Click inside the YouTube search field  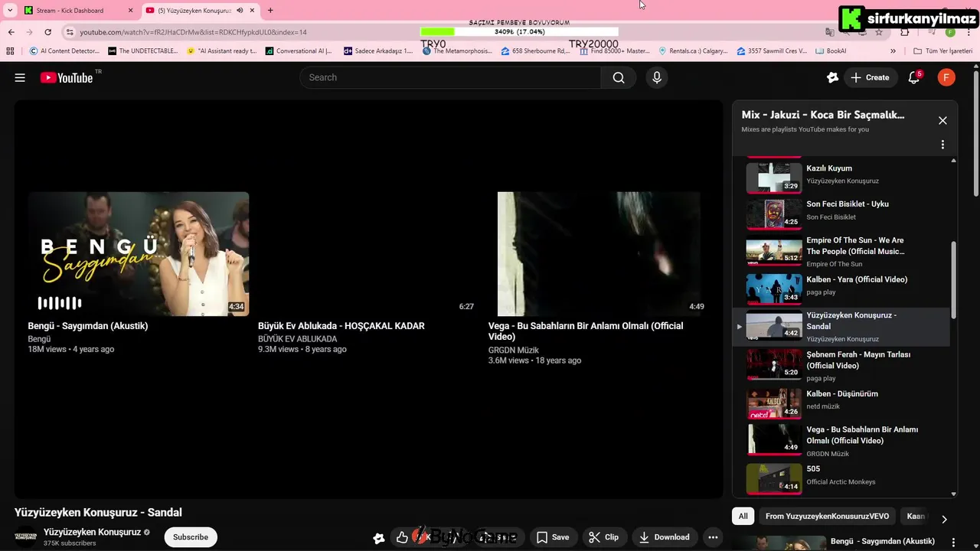tap(451, 77)
